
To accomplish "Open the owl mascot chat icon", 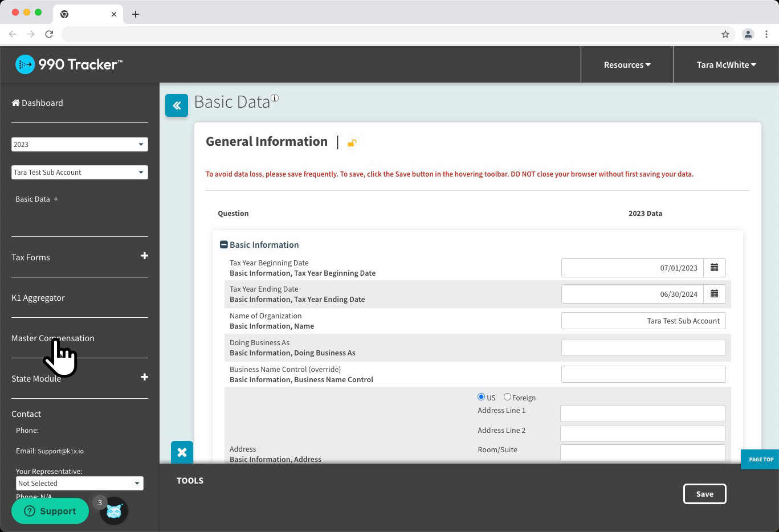I will pyautogui.click(x=114, y=511).
